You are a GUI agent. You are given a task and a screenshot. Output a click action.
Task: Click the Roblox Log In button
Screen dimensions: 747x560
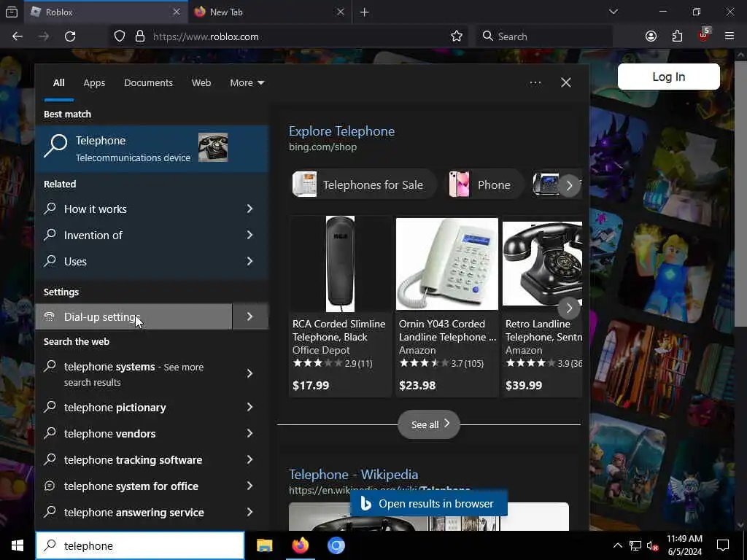coord(669,77)
